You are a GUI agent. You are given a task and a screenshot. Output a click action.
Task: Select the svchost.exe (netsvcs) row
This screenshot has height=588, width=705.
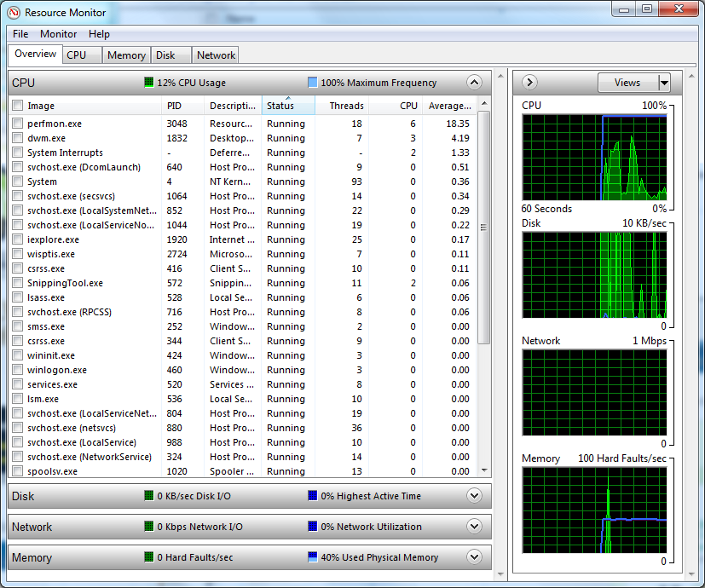click(243, 428)
